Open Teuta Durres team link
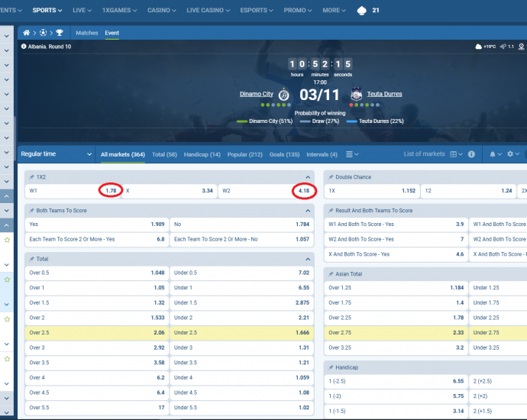 384,94
